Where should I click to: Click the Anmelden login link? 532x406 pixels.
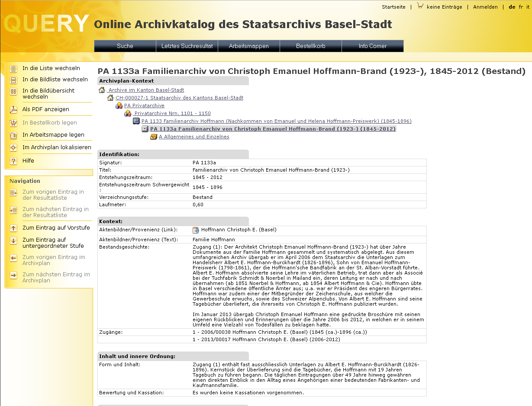pyautogui.click(x=485, y=7)
